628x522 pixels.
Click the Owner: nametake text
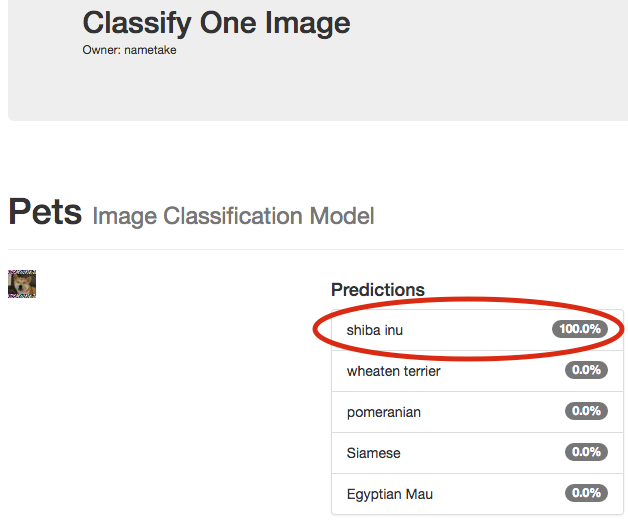click(129, 50)
